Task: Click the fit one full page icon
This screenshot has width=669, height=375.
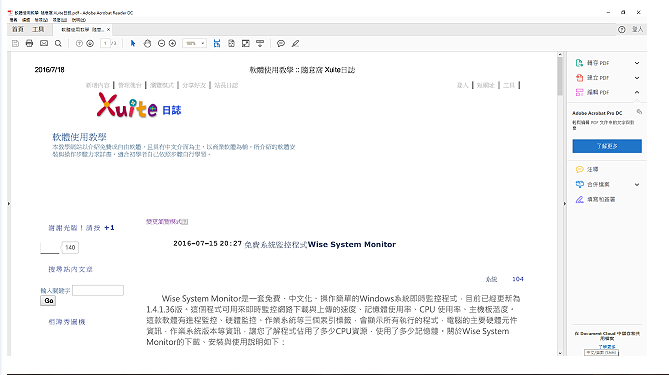Action: pyautogui.click(x=231, y=44)
